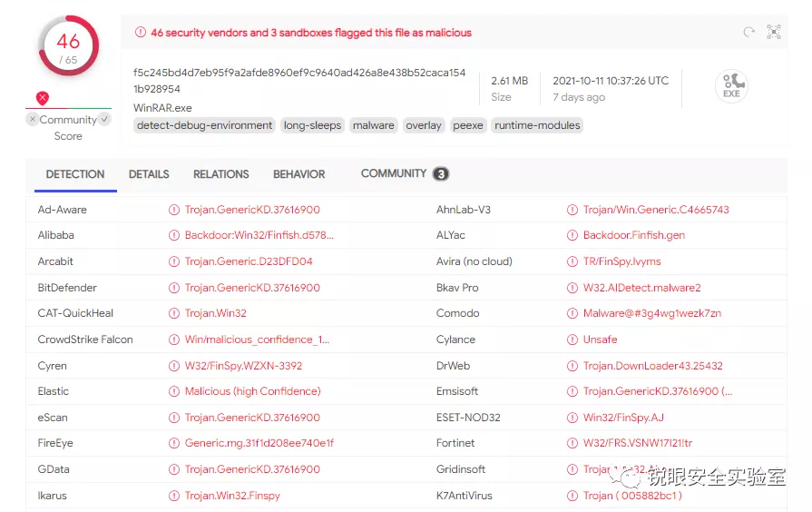
Task: Upvote with the community check icon
Action: 104,119
